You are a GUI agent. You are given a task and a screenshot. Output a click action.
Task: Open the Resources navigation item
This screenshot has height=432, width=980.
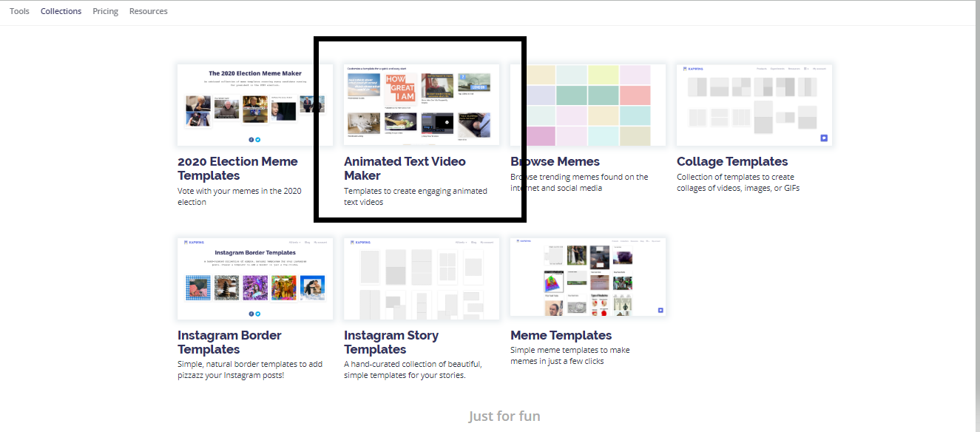(x=149, y=11)
